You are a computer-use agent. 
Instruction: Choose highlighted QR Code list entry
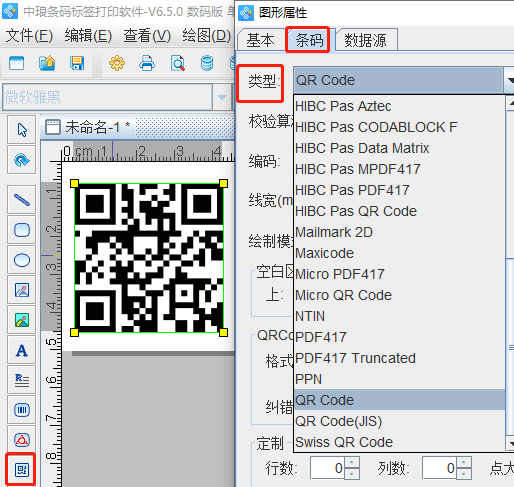click(x=399, y=400)
